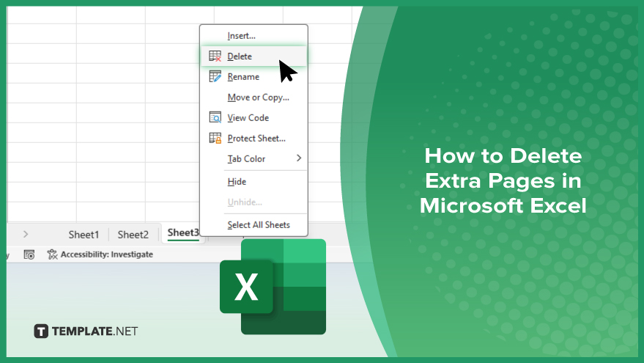Click the greyed-out Unhide... entry
Screen dimensions: 644x363
tap(253, 202)
